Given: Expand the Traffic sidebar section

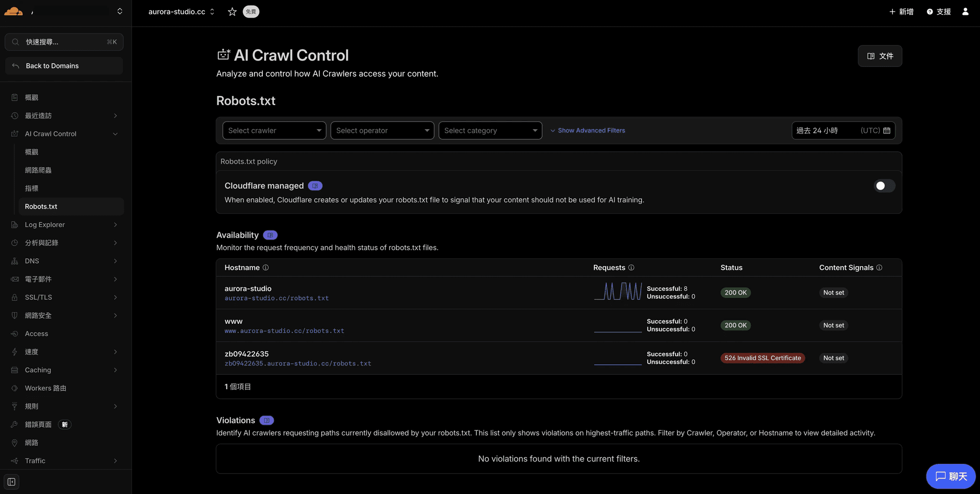Looking at the screenshot, I should pyautogui.click(x=115, y=461).
